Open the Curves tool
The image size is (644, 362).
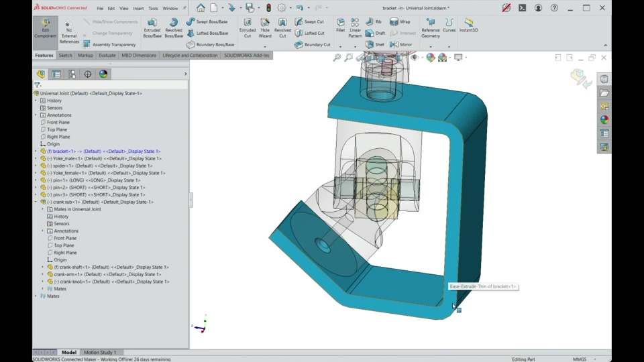coord(449,25)
